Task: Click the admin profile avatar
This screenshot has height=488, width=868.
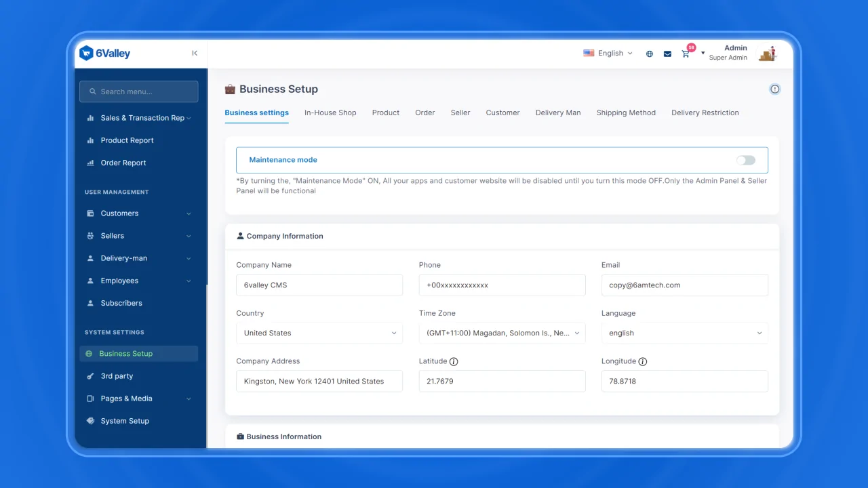Action: [x=767, y=53]
